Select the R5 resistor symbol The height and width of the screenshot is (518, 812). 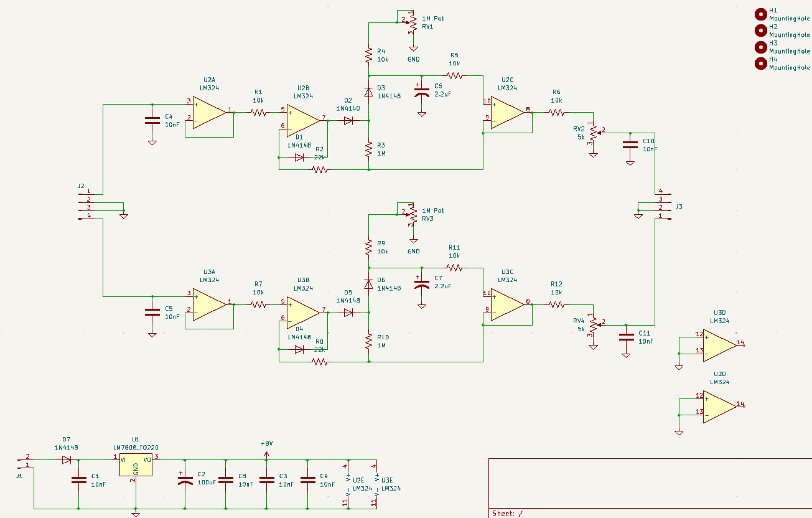pyautogui.click(x=454, y=76)
